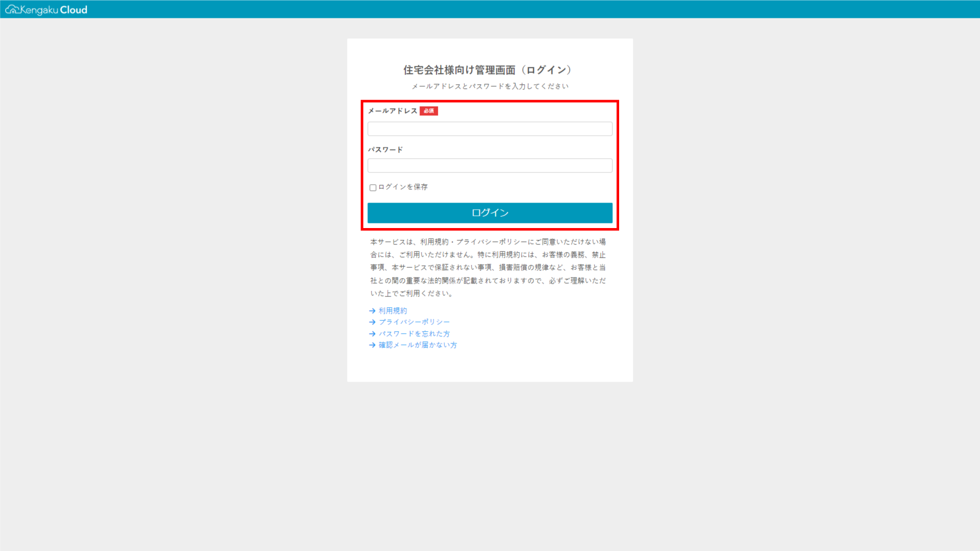Image resolution: width=980 pixels, height=551 pixels.
Task: Click the パスワード field label
Action: pos(385,149)
